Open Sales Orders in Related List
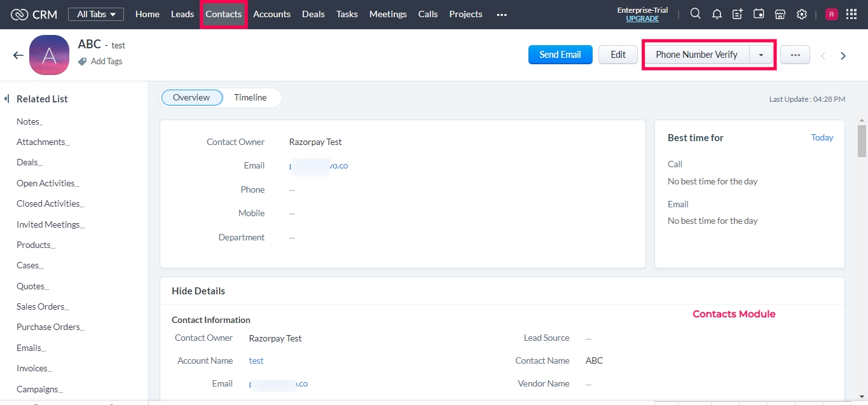 pyautogui.click(x=43, y=306)
